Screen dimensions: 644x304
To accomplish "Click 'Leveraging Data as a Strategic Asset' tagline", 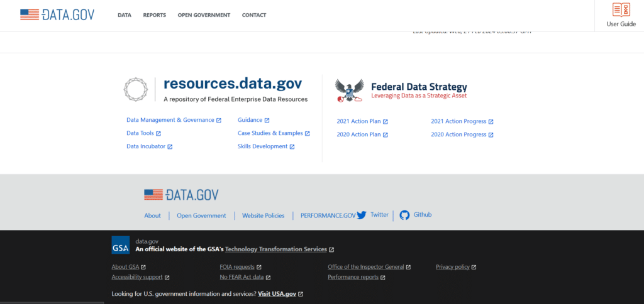I will click(x=419, y=95).
